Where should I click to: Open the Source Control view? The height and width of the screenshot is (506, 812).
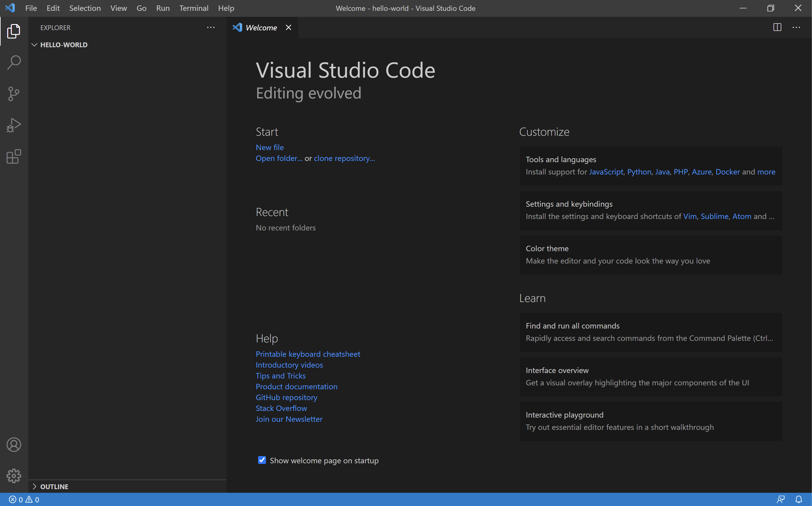[14, 94]
